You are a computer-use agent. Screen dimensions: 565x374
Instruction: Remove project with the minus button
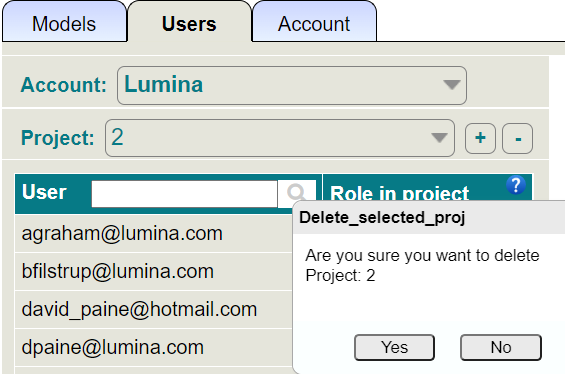517,138
